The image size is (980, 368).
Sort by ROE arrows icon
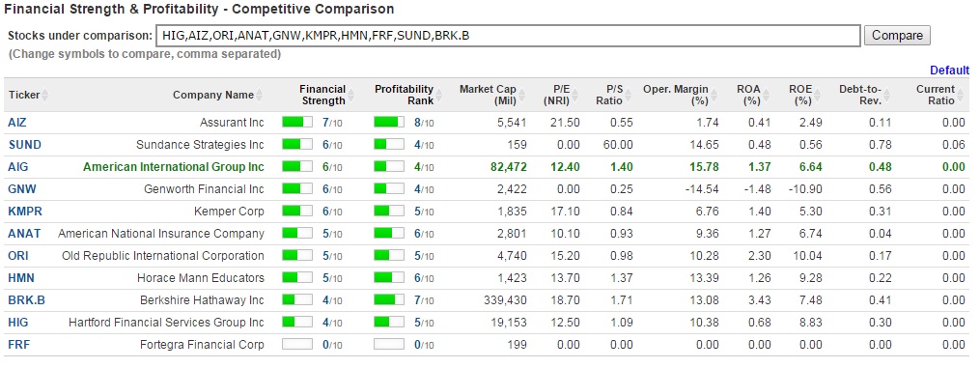[816, 96]
